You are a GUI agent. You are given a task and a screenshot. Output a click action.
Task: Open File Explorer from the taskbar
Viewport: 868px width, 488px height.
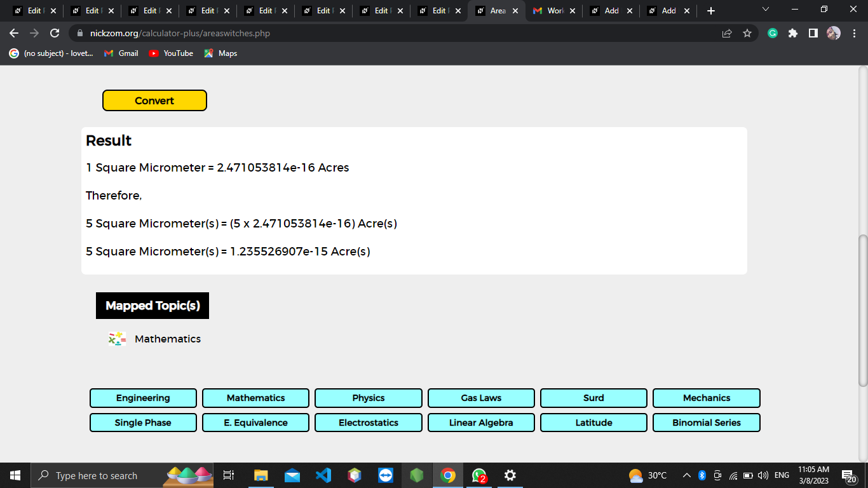pos(261,475)
